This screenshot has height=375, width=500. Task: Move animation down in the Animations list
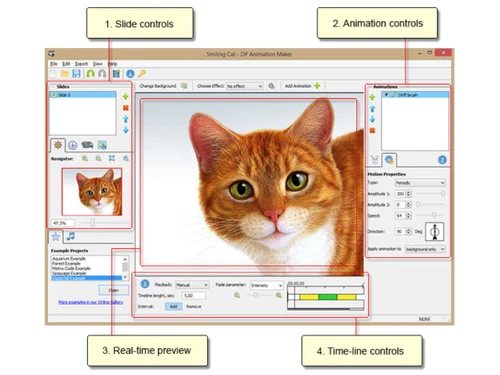[x=372, y=119]
